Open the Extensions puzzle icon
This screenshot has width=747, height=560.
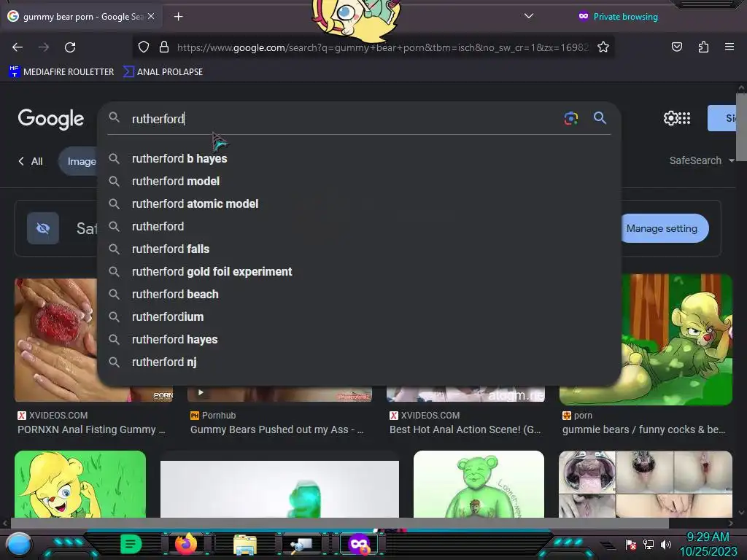[703, 47]
